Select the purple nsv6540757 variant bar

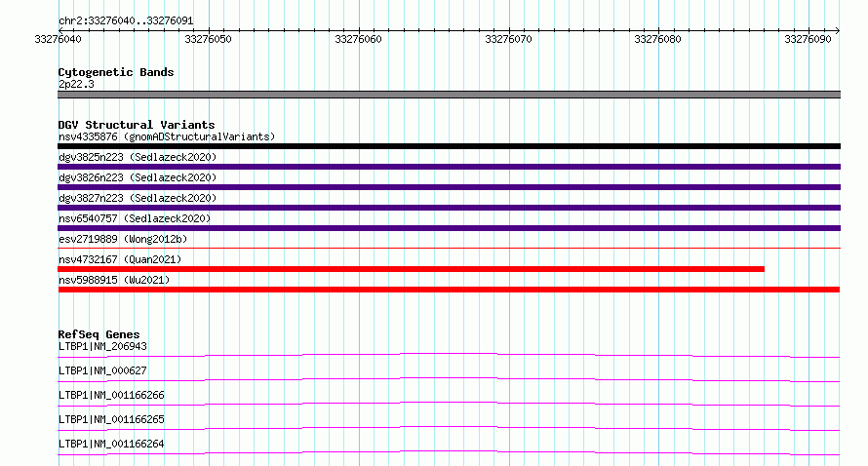pos(449,228)
